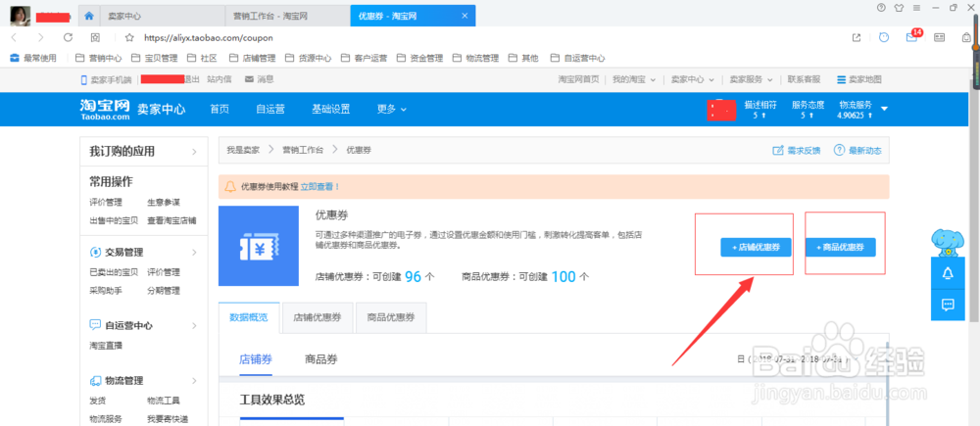Click the 自运营中心 sidebar chat icon
Viewport: 980px width, 426px height.
click(x=95, y=325)
